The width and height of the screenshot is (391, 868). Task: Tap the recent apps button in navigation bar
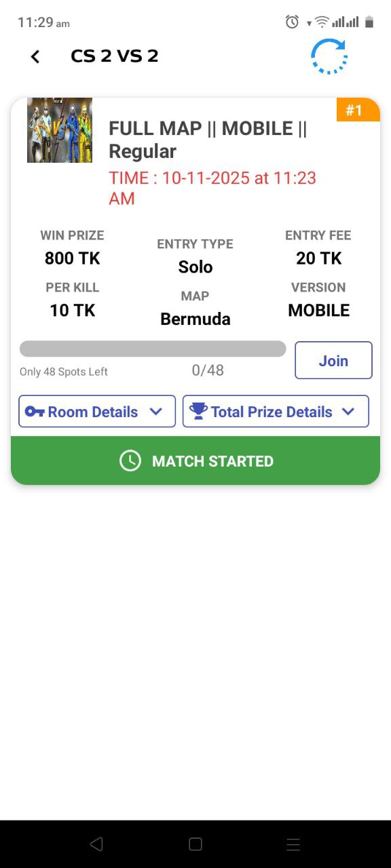[x=293, y=844]
